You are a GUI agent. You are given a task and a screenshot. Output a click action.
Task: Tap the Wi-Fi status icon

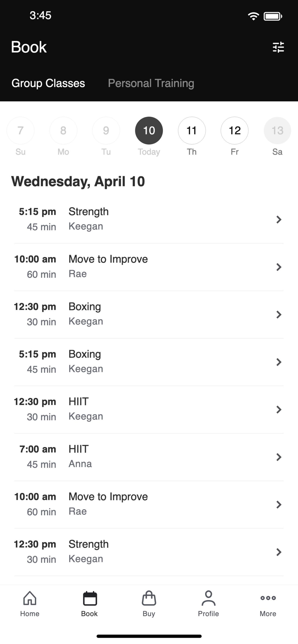click(253, 16)
